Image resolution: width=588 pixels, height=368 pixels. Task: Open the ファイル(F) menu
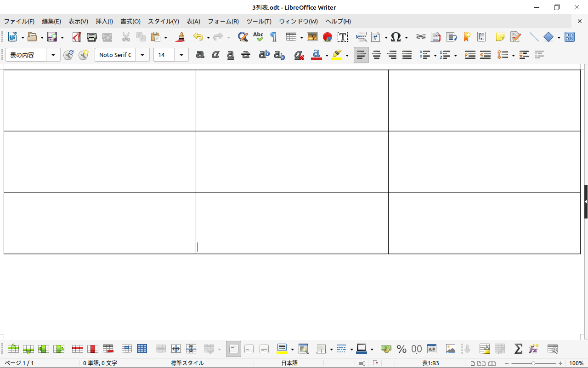coord(19,21)
